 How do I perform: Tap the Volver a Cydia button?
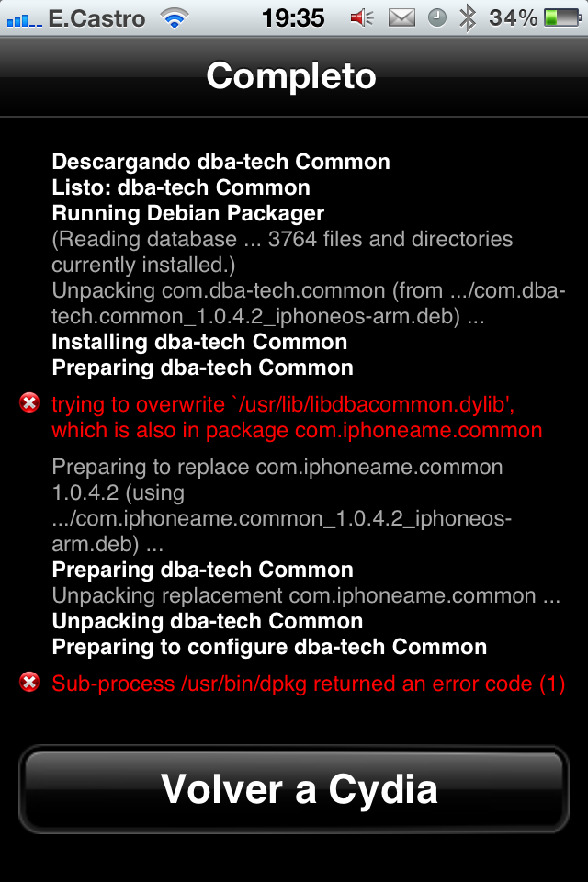(x=294, y=788)
